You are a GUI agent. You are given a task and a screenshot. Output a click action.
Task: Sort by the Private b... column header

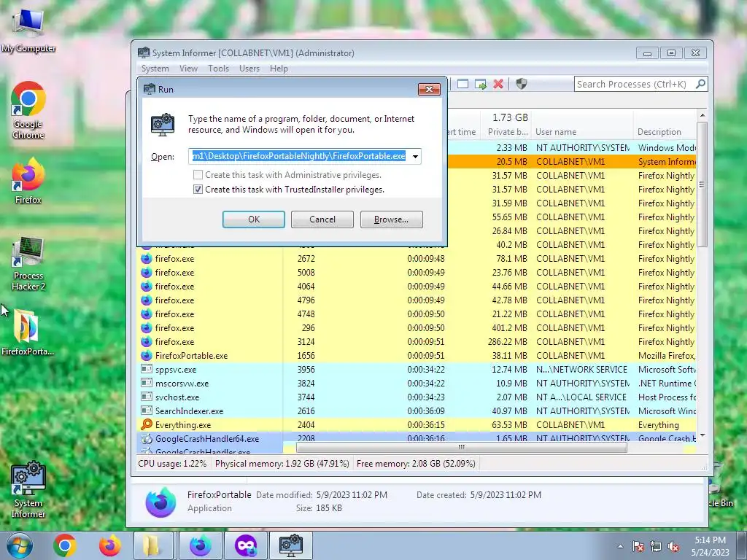(x=508, y=132)
